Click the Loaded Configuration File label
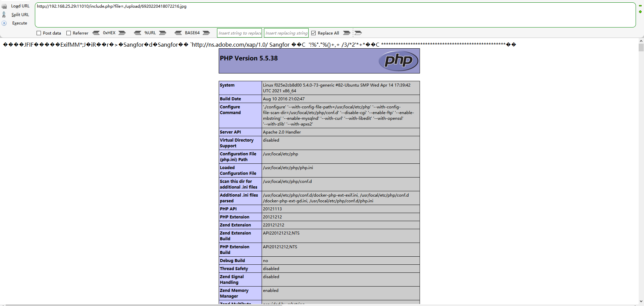 (238, 170)
